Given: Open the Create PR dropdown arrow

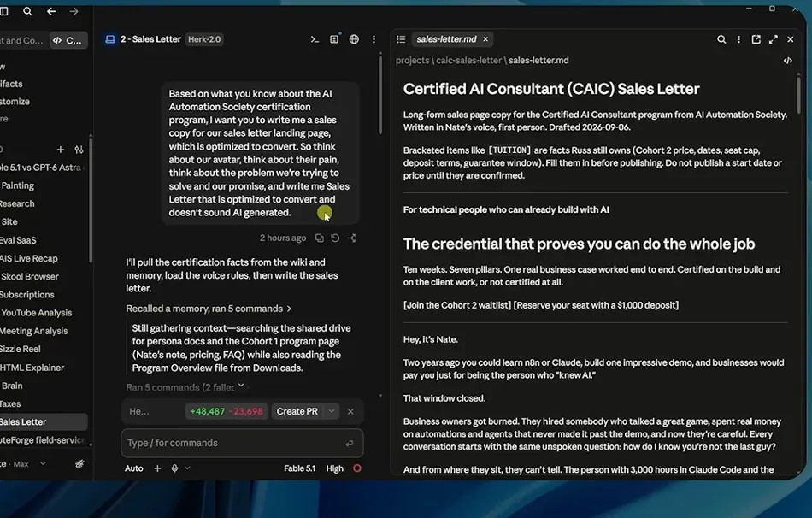Looking at the screenshot, I should pyautogui.click(x=332, y=411).
